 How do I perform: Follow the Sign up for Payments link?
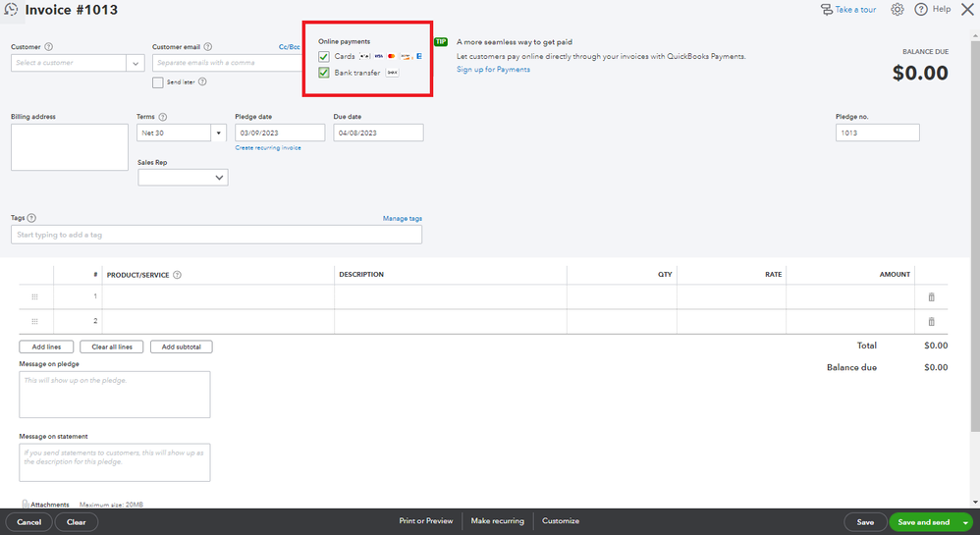[493, 70]
